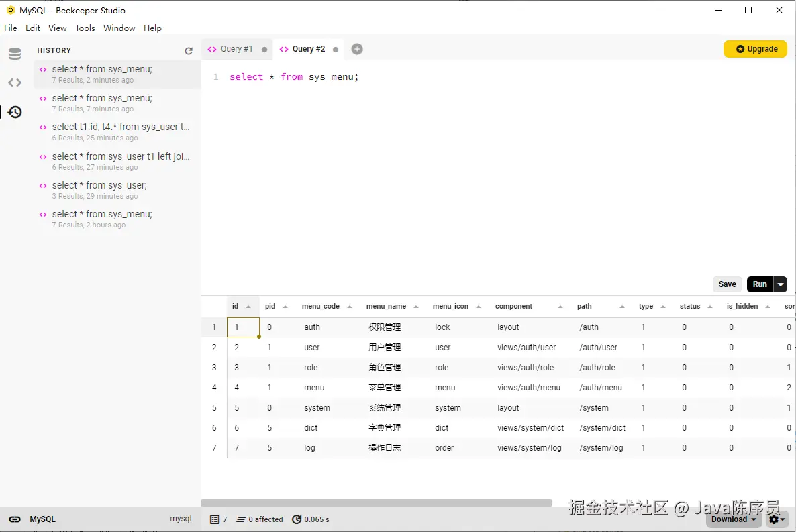Screen dimensions: 796x532
Task: Open history entry from 2 minutes ago
Action: click(117, 74)
